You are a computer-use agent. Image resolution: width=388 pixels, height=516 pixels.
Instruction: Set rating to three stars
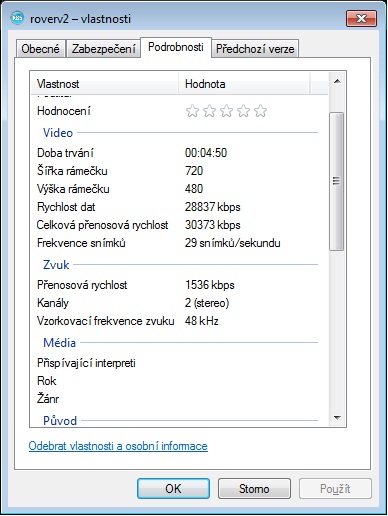(226, 111)
